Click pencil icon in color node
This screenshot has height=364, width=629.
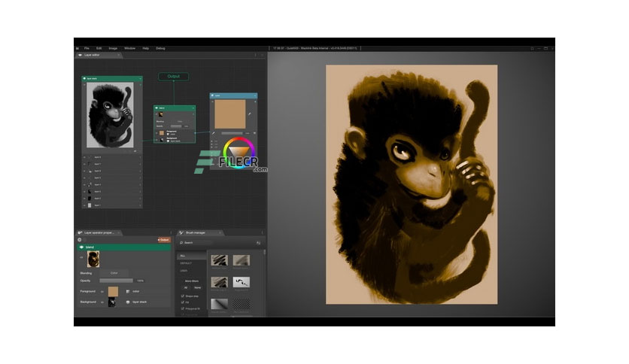coord(214,133)
